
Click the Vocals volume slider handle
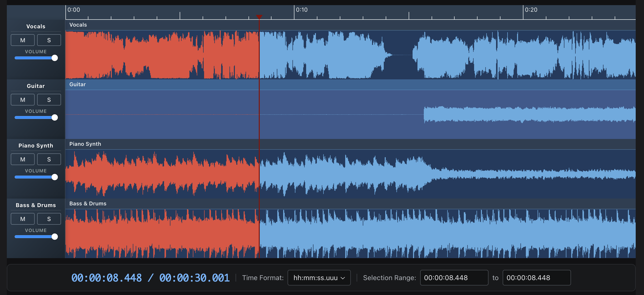(x=55, y=58)
